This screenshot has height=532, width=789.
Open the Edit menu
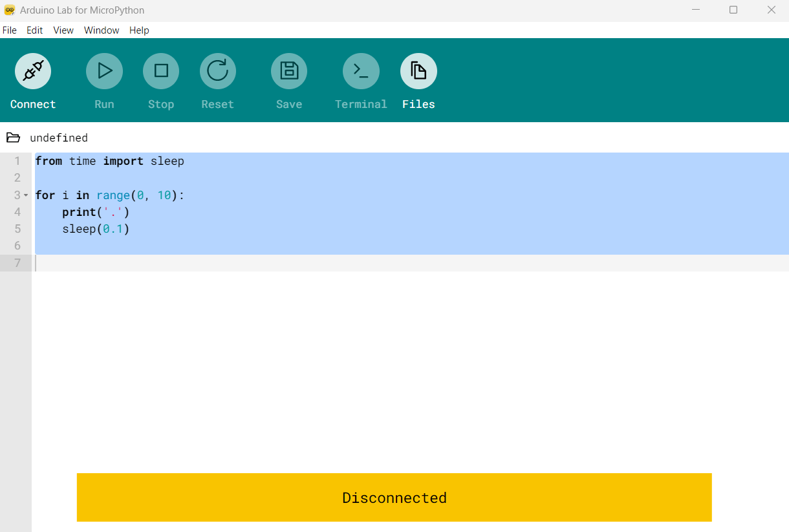[x=35, y=30]
